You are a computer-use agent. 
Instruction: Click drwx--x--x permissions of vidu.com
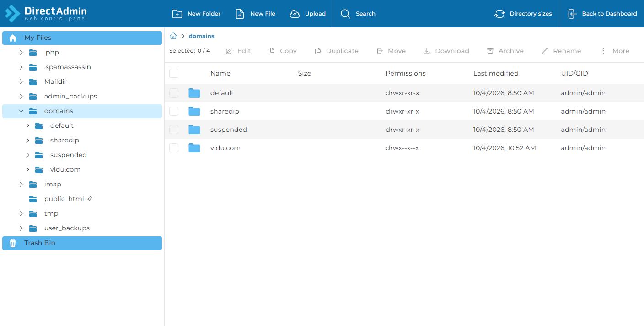point(402,148)
